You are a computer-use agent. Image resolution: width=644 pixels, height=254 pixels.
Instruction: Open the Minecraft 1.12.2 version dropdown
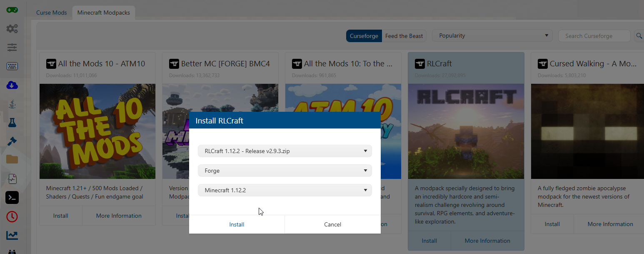pyautogui.click(x=285, y=190)
